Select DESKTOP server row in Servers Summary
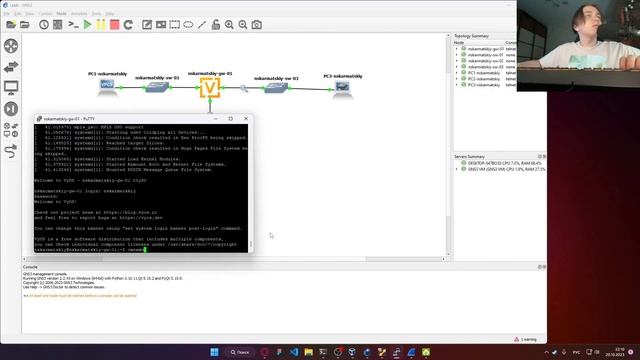 click(500, 163)
